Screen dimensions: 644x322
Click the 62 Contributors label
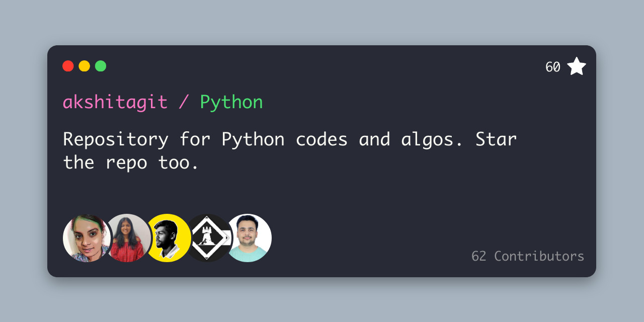(528, 256)
